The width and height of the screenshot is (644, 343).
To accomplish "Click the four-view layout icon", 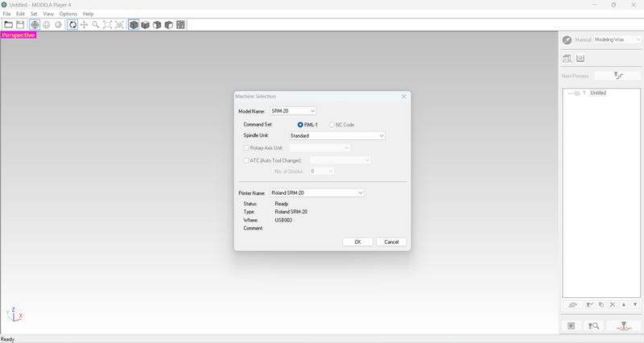I will click(180, 25).
